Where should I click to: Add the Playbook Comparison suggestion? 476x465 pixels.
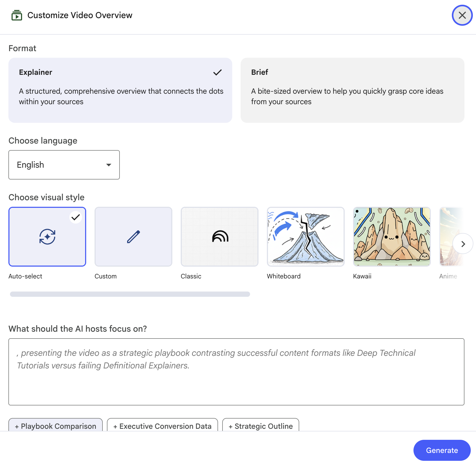(55, 426)
